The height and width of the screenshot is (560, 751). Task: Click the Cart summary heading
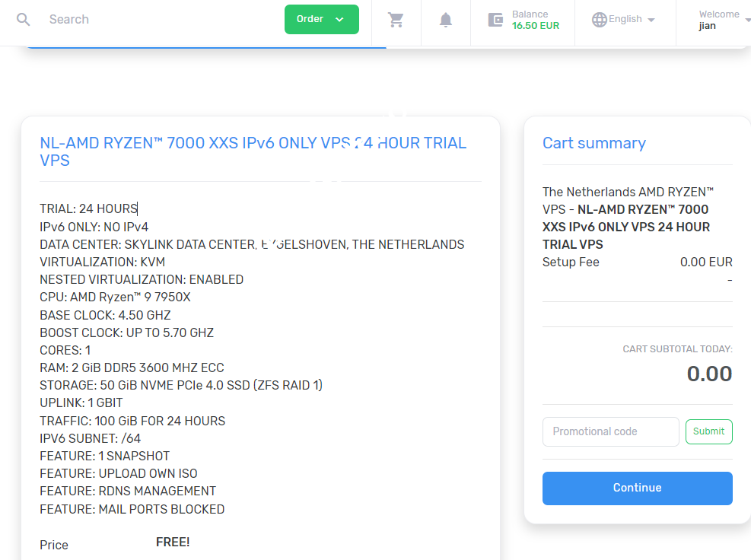594,143
